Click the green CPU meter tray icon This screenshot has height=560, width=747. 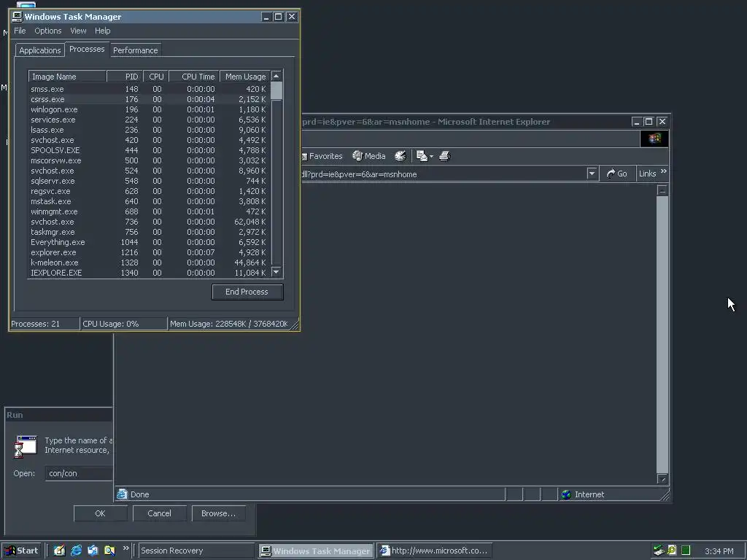[686, 551]
